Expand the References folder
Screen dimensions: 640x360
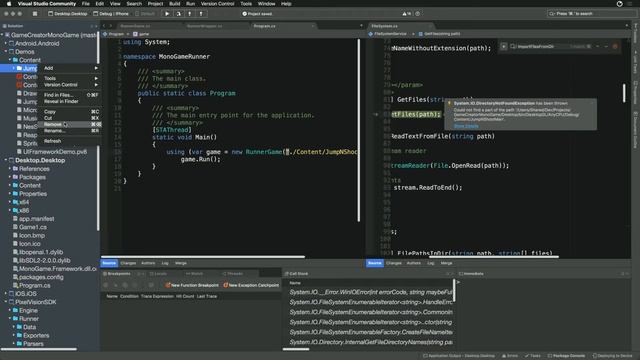pyautogui.click(x=10, y=169)
